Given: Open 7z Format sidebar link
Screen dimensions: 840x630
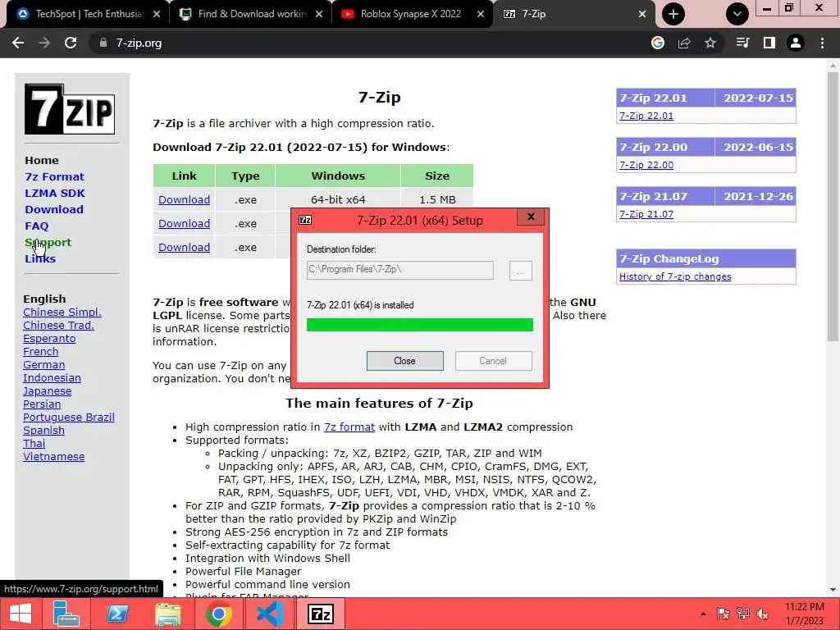Looking at the screenshot, I should 55,177.
